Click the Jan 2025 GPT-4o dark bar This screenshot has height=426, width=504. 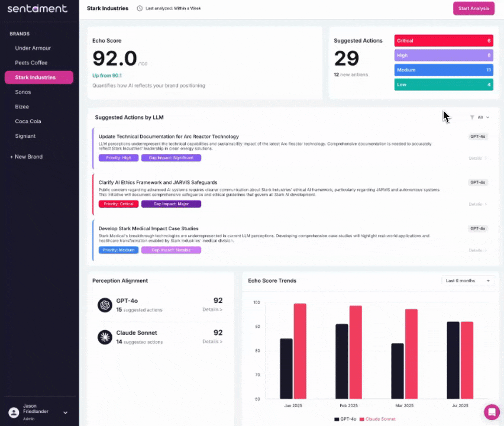[x=286, y=369]
